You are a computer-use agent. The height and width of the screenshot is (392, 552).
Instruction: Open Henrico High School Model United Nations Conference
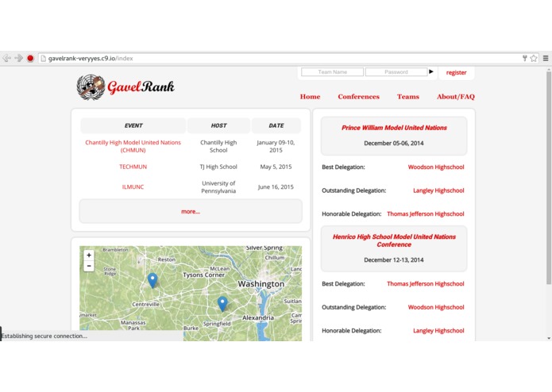pyautogui.click(x=394, y=240)
